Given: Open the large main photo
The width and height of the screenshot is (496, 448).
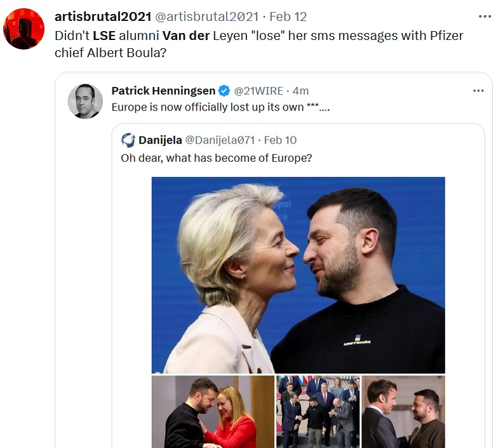Looking at the screenshot, I should pos(298,275).
